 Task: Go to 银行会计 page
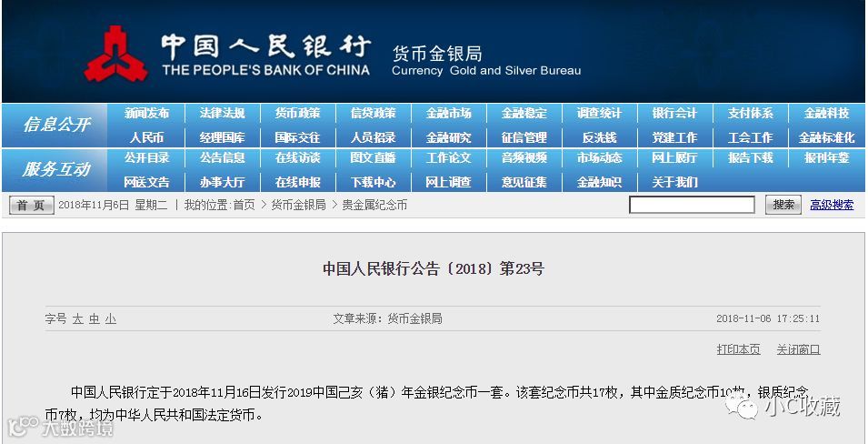674,113
